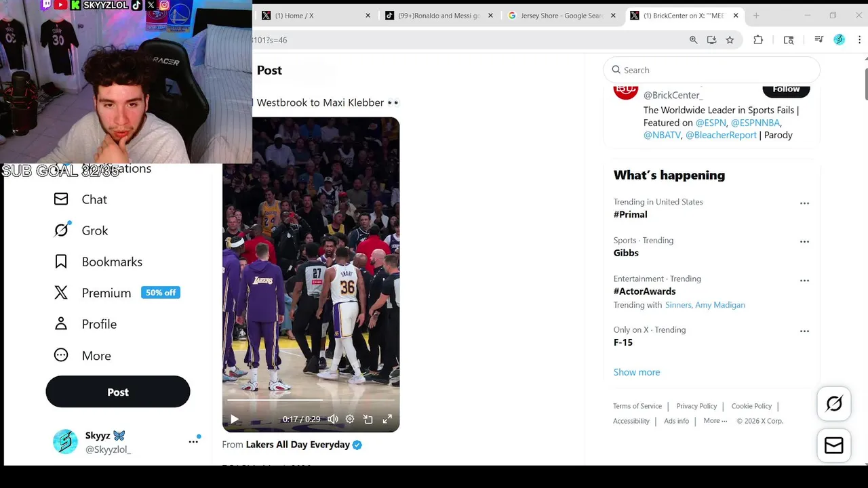This screenshot has height=488, width=868.
Task: Follow the BrickCenter_ account
Action: point(786,89)
